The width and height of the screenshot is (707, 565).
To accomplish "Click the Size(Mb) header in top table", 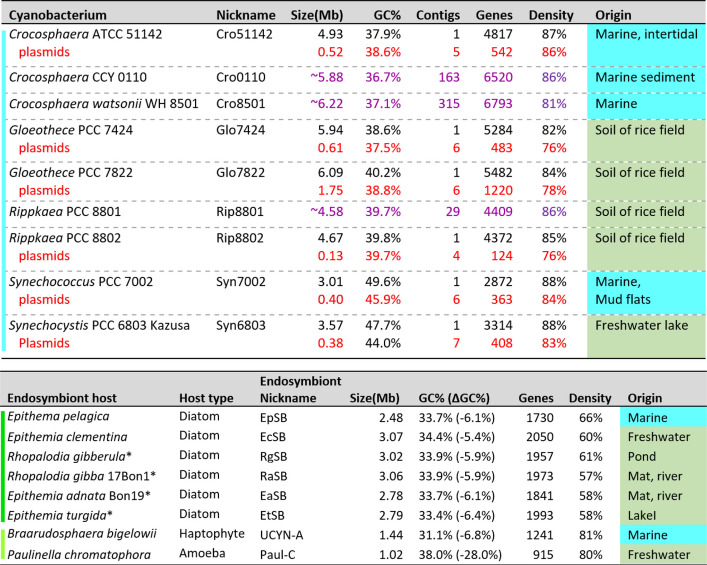I will point(317,15).
